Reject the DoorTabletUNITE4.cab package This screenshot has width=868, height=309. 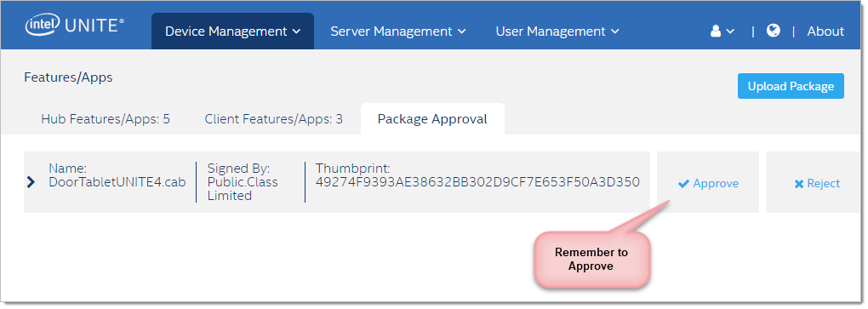[817, 183]
